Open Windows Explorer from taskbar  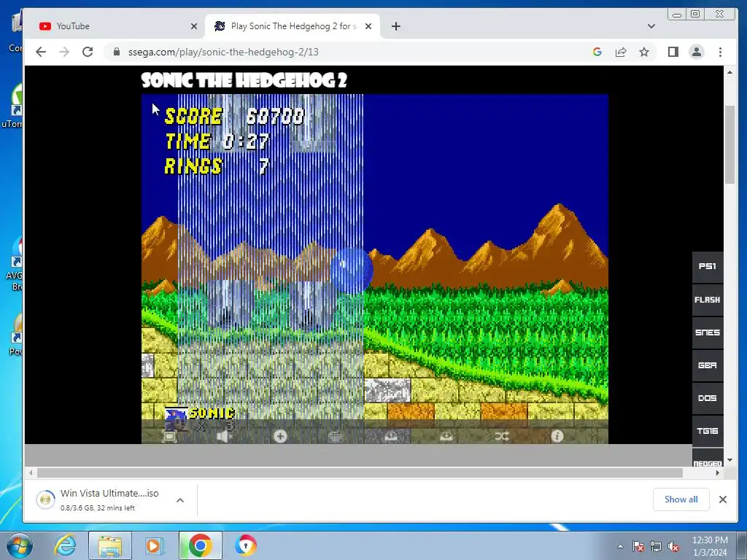[x=110, y=545]
